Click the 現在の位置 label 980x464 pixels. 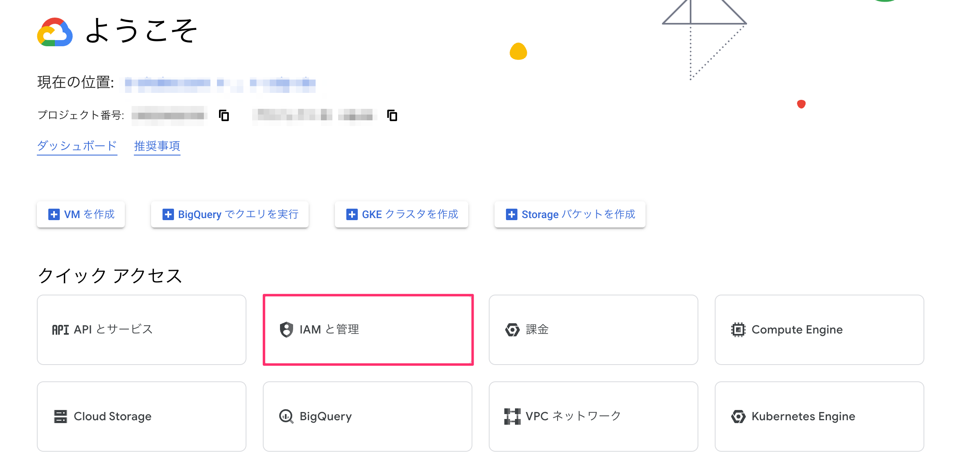(x=76, y=82)
